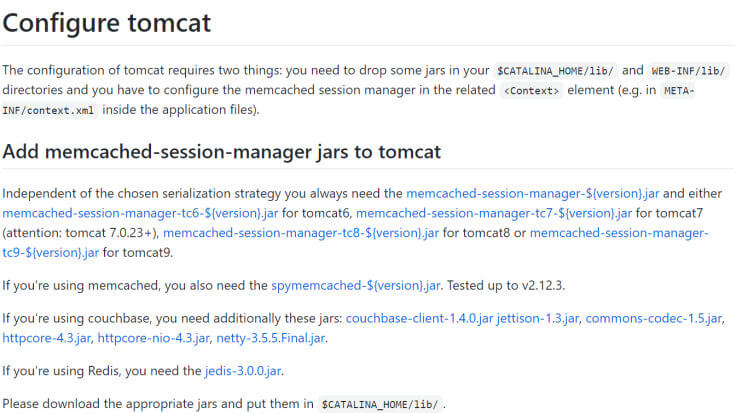The height and width of the screenshot is (413, 742).
Task: Click the httpcore-nio-4.3.jar link
Action: 153,338
